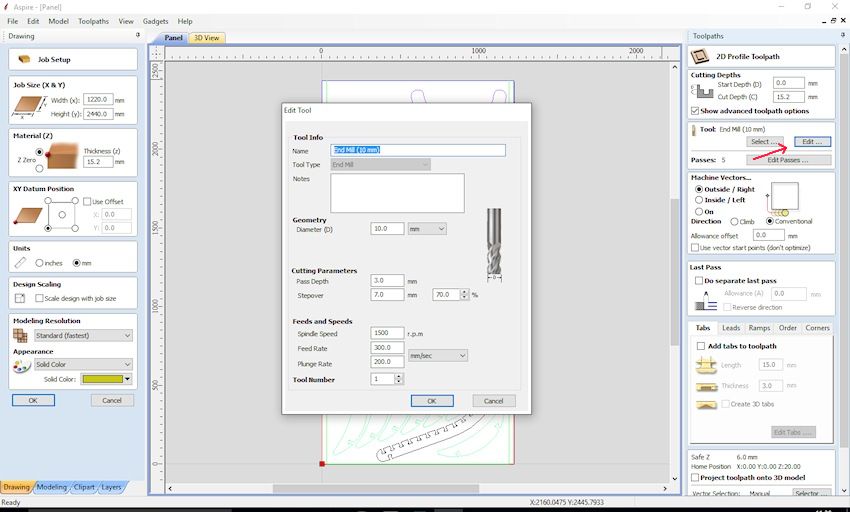Image resolution: width=850 pixels, height=512 pixels.
Task: Click the vertical canvas scrollbar
Action: 675,272
